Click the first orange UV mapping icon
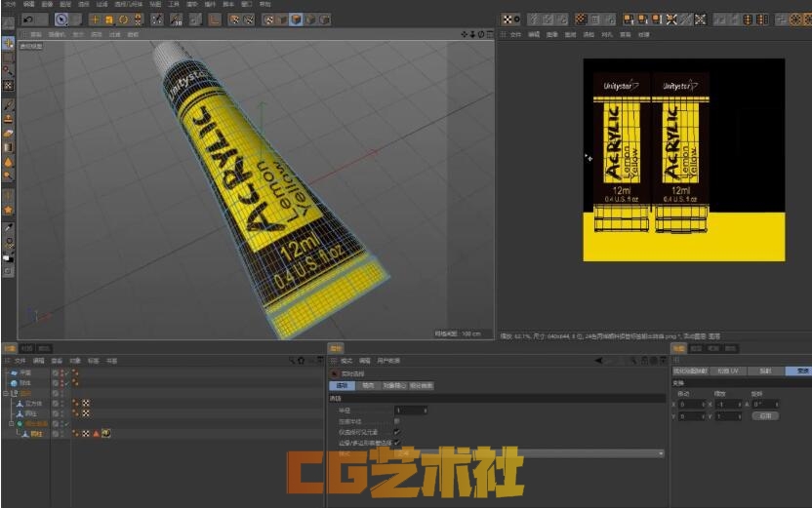Viewport: 812px width, 508px height. pos(629,20)
